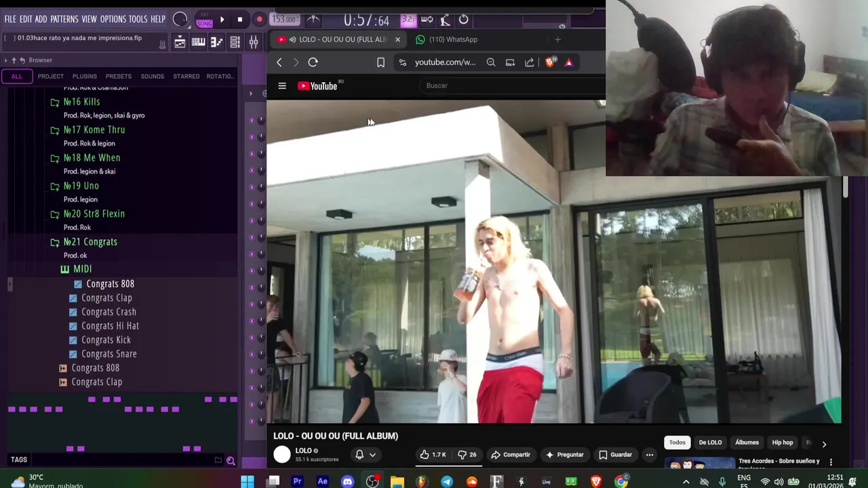Viewport: 868px width, 488px height.
Task: Click the browser search magnifier icon
Action: point(231,461)
